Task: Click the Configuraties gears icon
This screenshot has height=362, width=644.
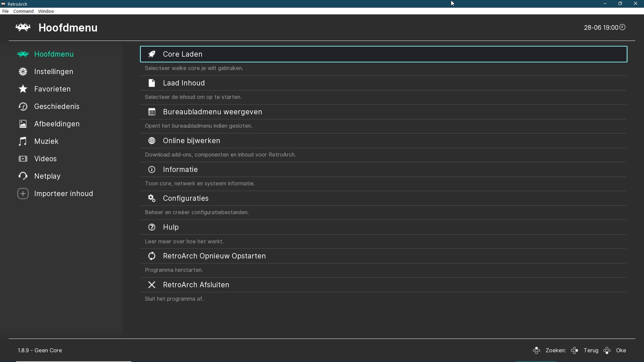Action: [x=152, y=198]
